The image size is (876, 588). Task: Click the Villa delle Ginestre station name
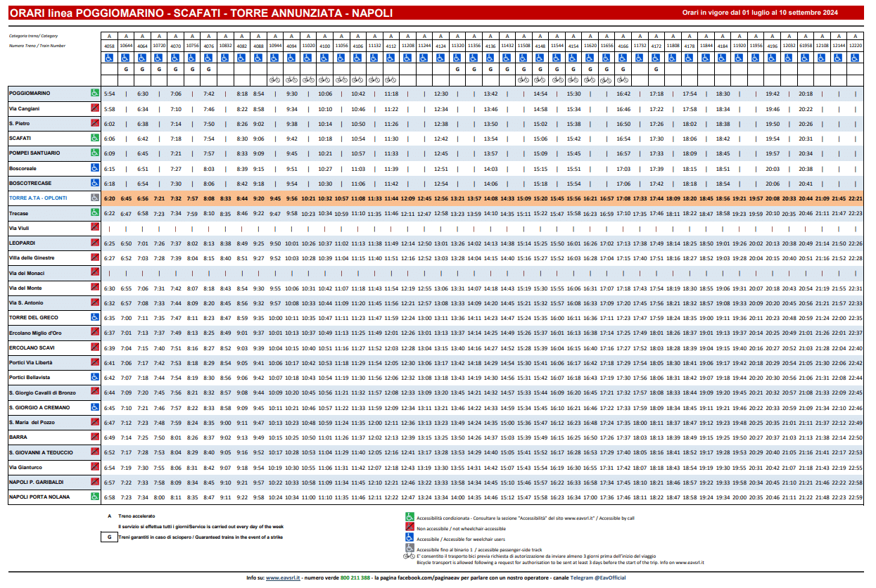[x=31, y=258]
